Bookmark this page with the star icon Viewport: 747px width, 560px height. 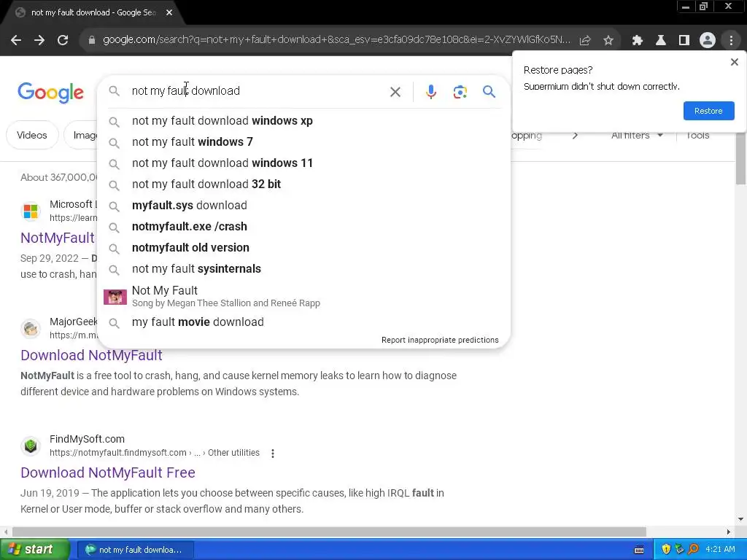tap(608, 40)
